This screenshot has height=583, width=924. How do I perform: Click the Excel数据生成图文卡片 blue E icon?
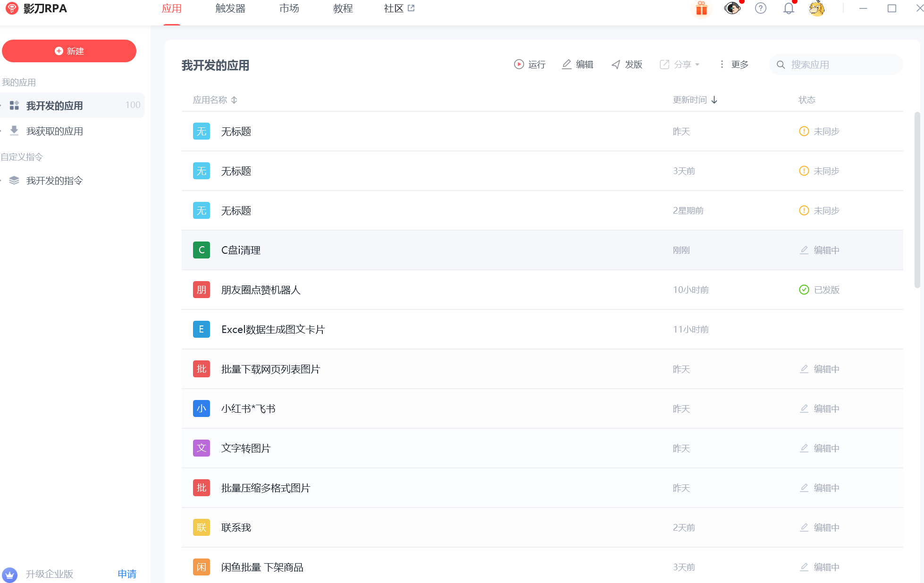click(202, 329)
